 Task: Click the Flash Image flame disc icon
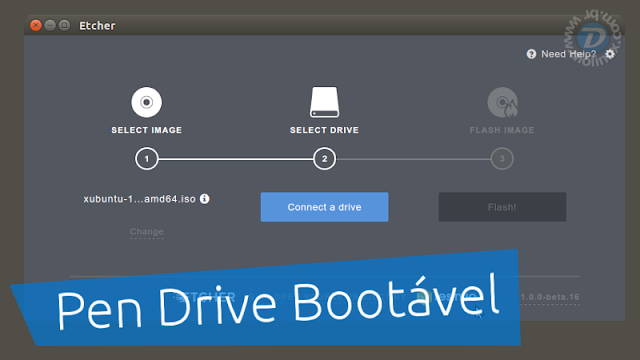click(502, 102)
